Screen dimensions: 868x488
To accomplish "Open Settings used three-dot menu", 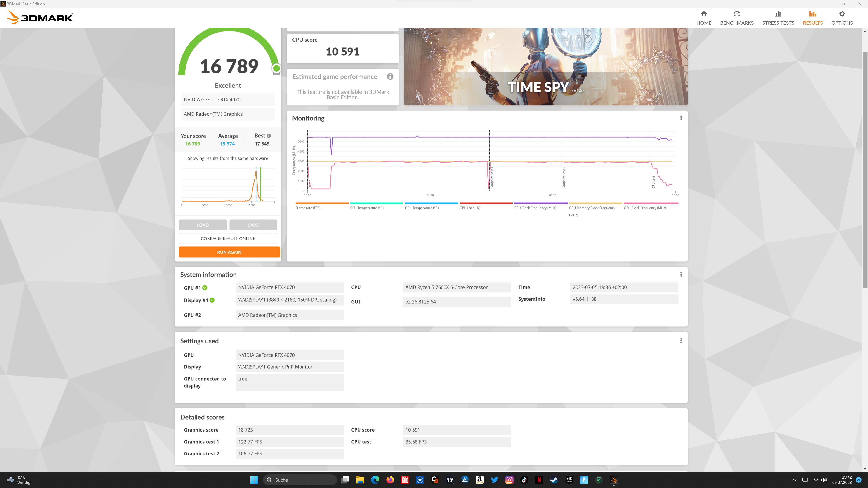I will click(681, 340).
